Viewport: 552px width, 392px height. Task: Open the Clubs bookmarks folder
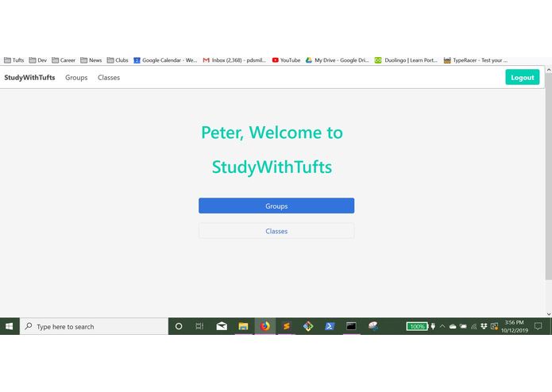pos(118,60)
